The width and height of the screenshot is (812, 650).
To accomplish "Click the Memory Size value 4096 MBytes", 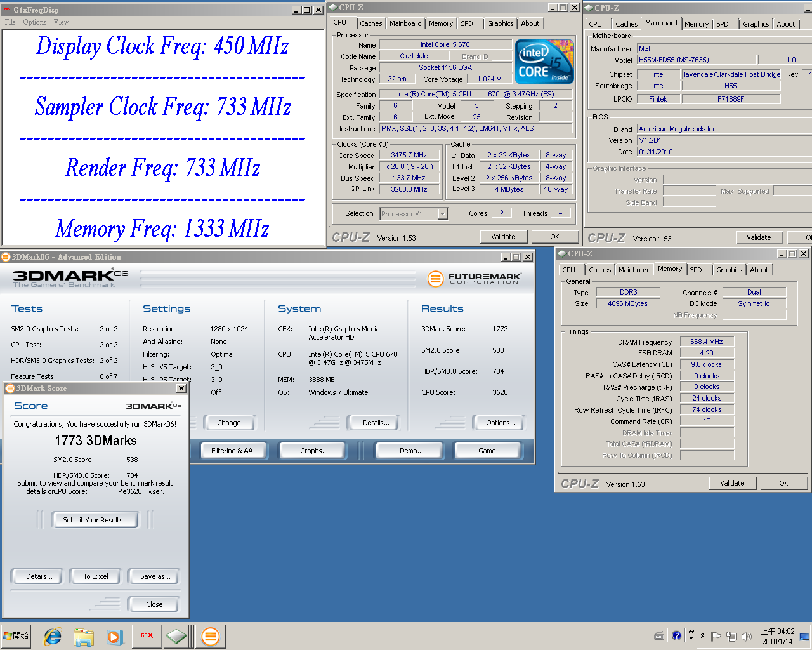I will 628,303.
